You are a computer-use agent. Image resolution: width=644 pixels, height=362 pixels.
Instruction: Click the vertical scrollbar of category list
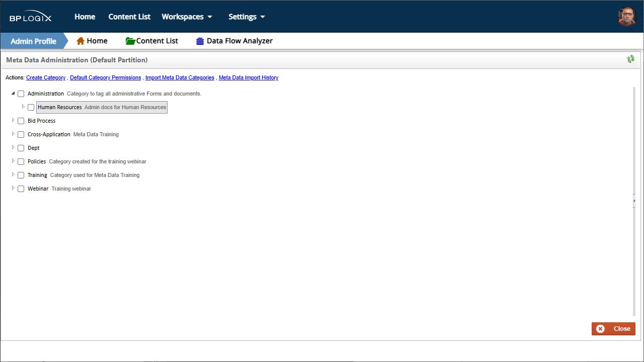pos(634,201)
